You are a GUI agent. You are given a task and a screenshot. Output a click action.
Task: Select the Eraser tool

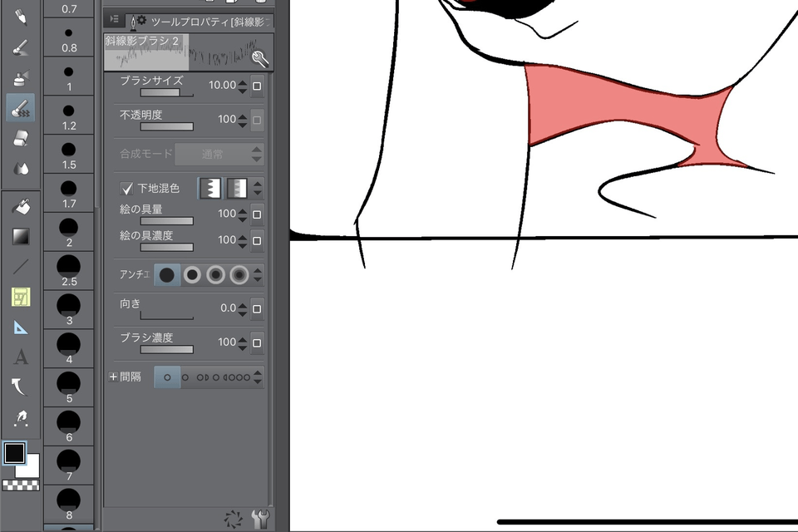coord(20,139)
